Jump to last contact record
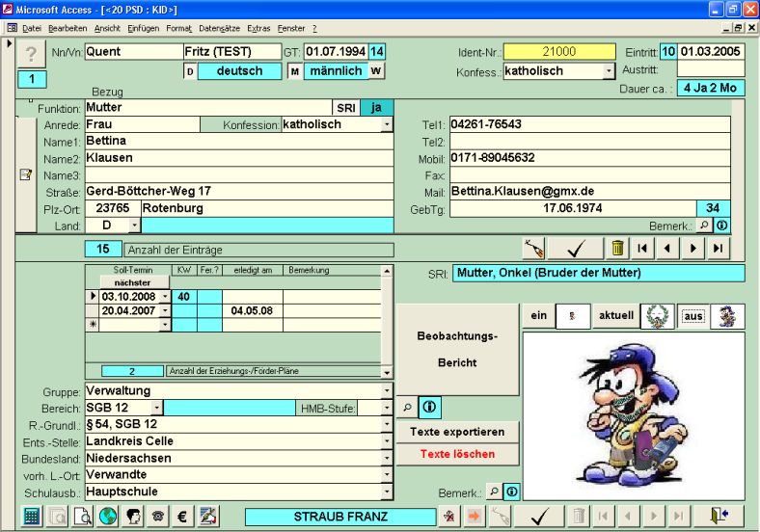 [x=718, y=249]
